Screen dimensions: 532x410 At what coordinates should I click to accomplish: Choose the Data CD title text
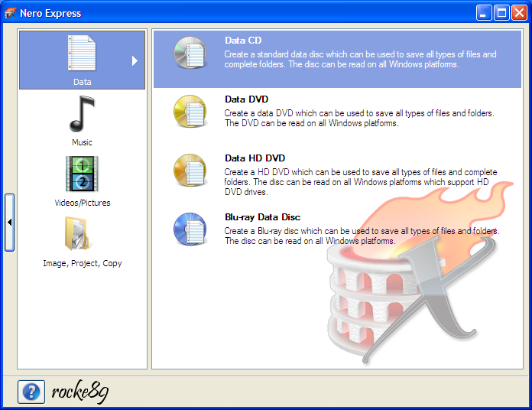click(243, 41)
